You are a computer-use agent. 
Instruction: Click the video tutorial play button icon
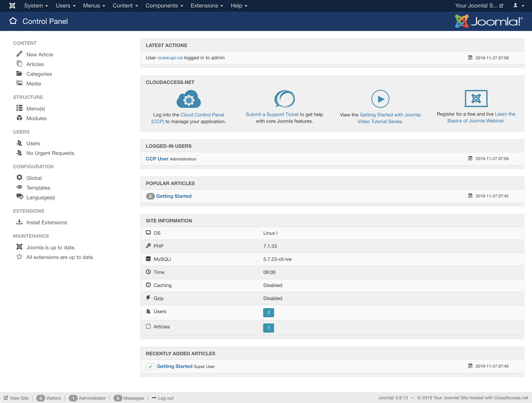380,99
